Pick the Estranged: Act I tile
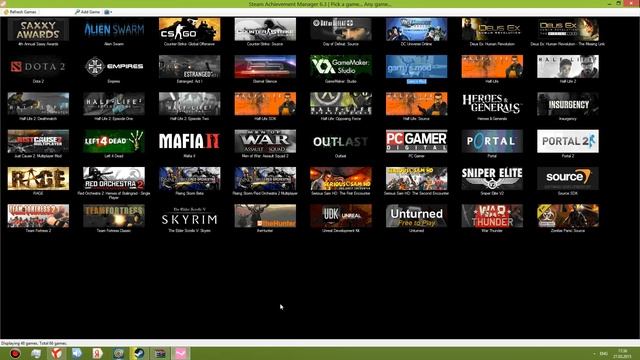Image resolution: width=640 pixels, height=360 pixels. [189, 67]
